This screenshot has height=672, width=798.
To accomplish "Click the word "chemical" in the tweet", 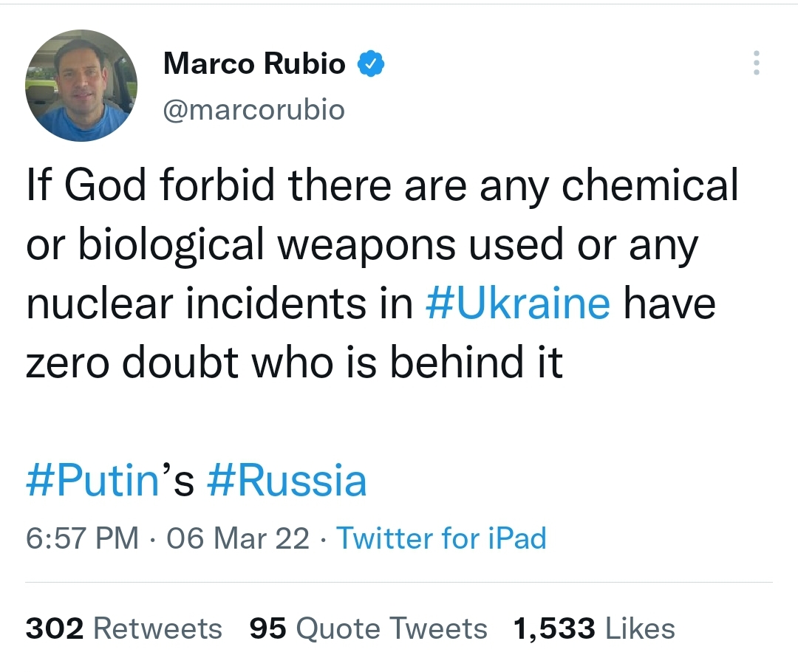I will click(x=649, y=185).
